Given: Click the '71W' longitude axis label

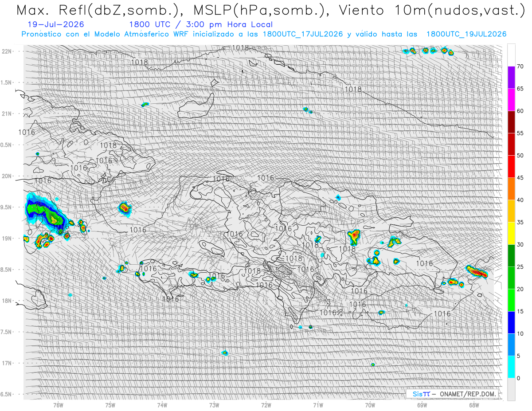Looking at the screenshot, I should tap(318, 405).
